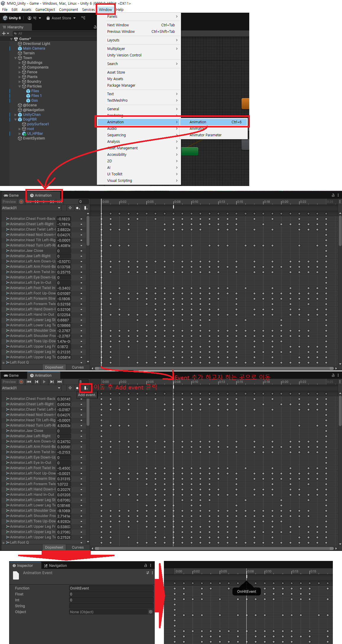This screenshot has width=342, height=644.
Task: Click Unity Version Control toolbar icon
Action: pos(83,18)
